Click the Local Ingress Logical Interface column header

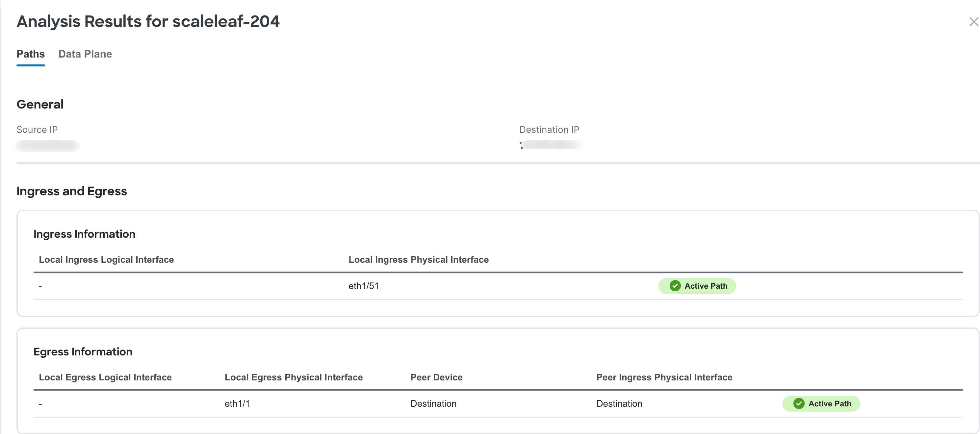pos(106,259)
